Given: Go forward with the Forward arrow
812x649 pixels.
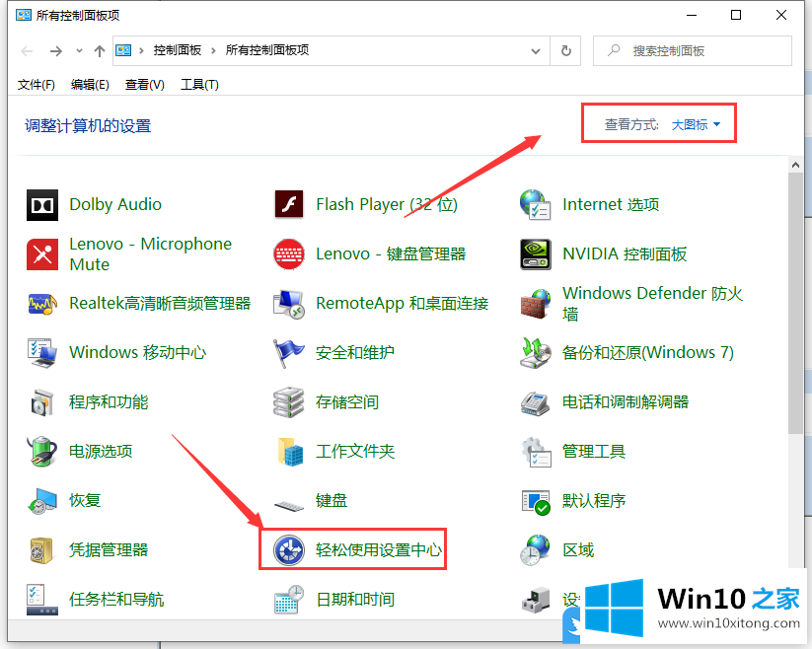Looking at the screenshot, I should [56, 50].
